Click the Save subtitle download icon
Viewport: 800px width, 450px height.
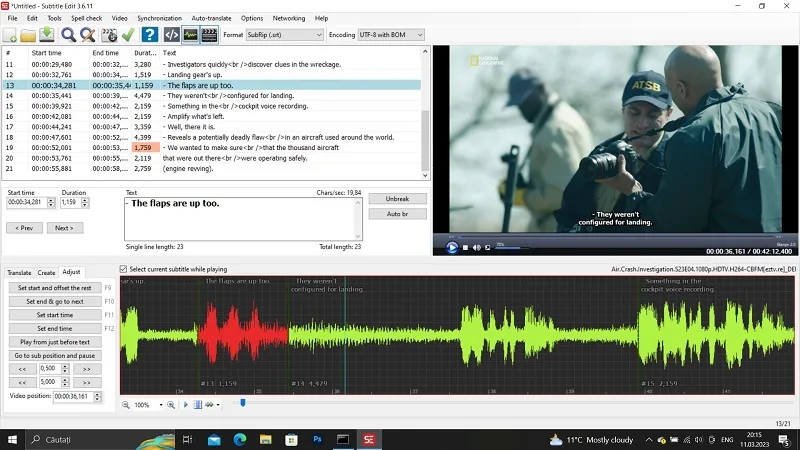pyautogui.click(x=46, y=35)
